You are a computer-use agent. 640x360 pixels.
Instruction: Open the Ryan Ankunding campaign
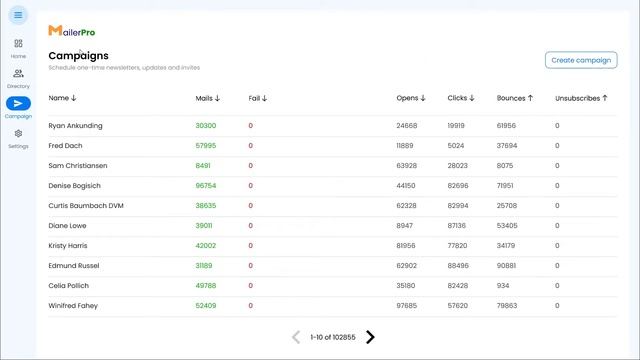click(76, 126)
